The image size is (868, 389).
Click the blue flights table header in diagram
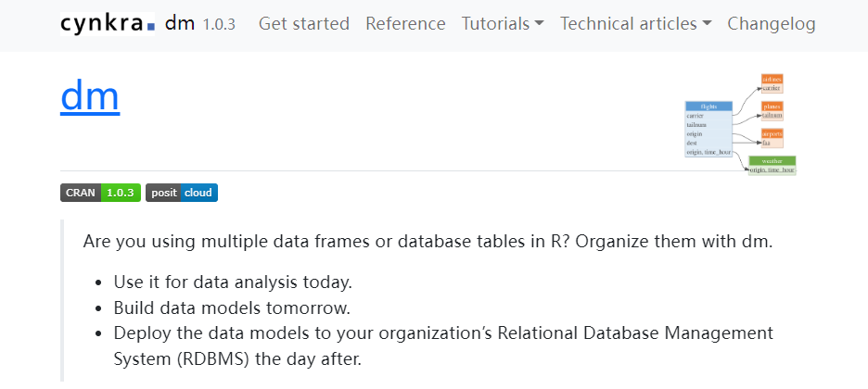click(708, 107)
